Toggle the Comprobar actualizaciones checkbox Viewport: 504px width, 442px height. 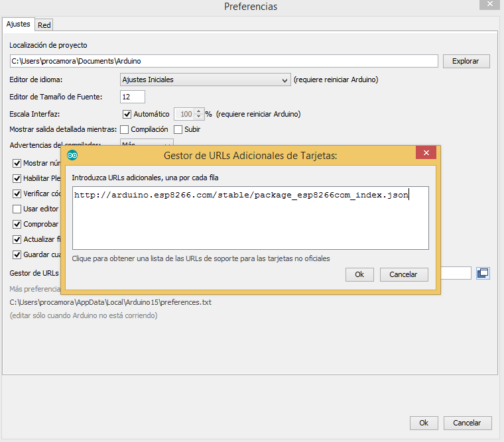coord(17,224)
